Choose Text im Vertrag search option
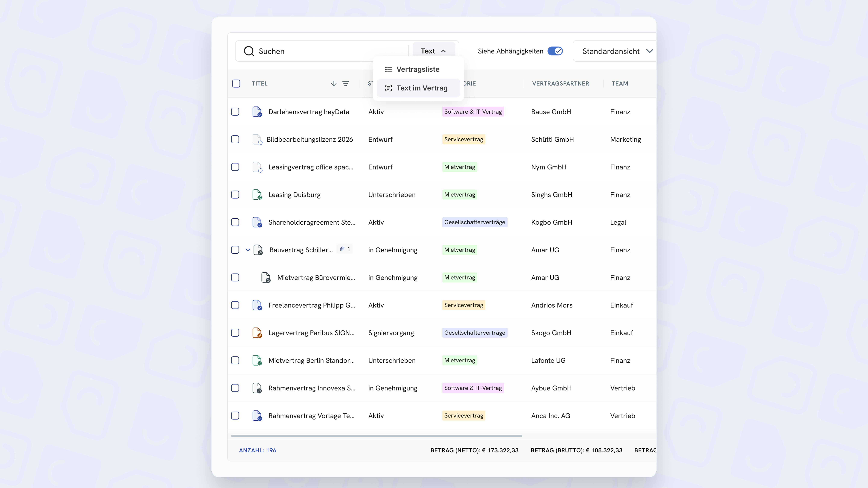 418,88
